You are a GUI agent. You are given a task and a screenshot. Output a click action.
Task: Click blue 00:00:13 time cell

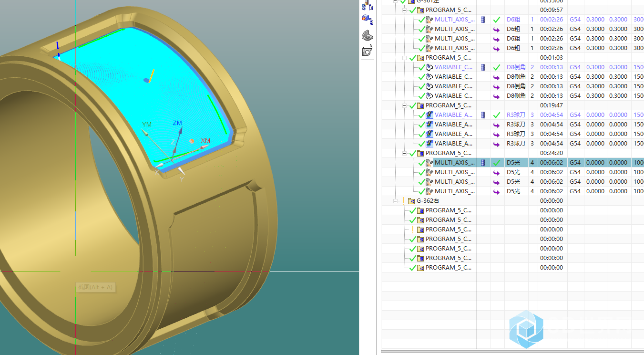[552, 67]
